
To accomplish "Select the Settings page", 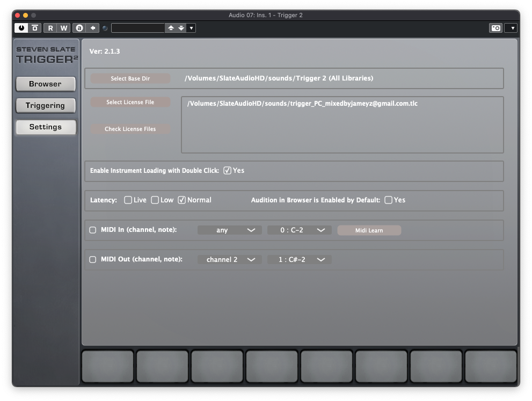I will [46, 127].
